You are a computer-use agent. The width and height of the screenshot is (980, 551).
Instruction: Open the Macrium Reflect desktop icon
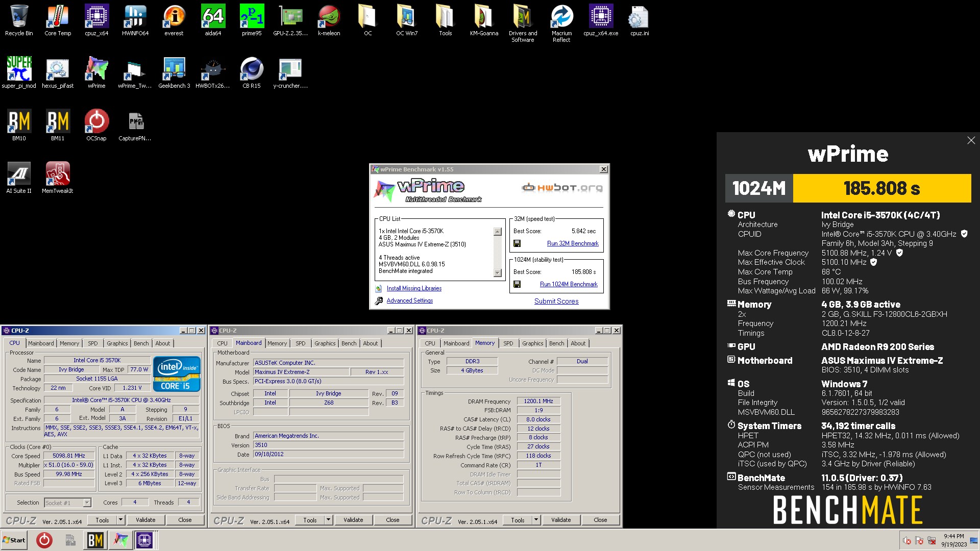coord(561,23)
